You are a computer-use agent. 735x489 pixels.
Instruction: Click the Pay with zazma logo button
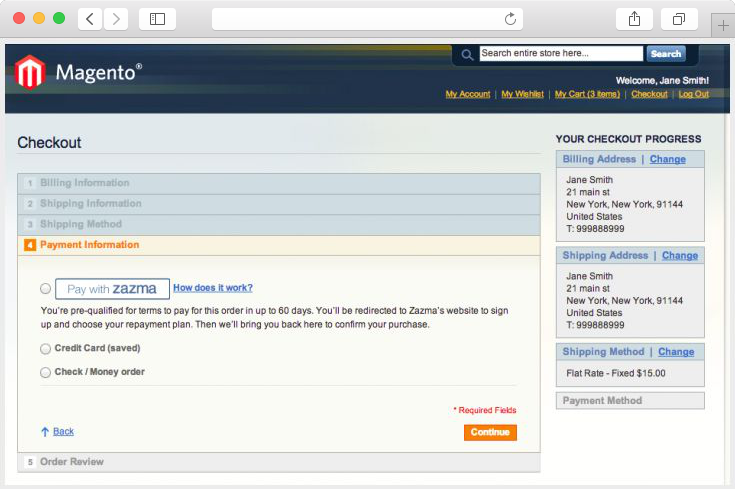(112, 289)
